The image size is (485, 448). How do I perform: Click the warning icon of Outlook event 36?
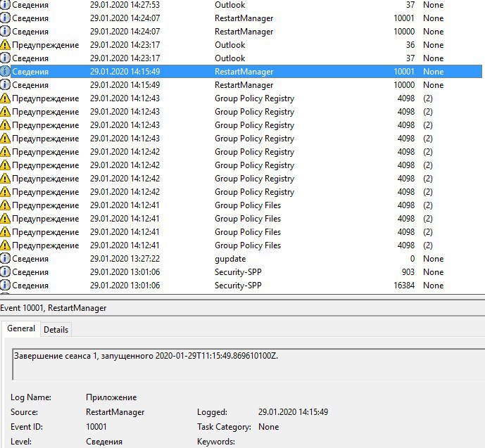[x=5, y=45]
